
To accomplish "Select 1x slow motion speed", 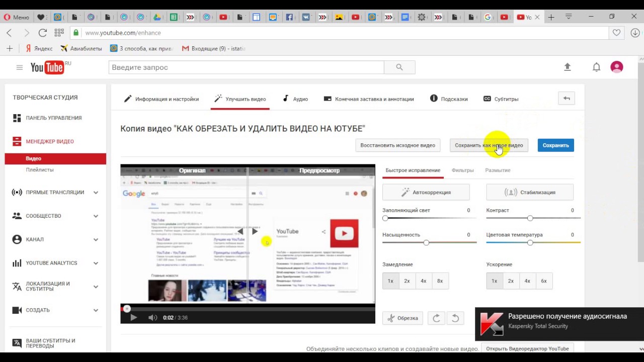I will coord(390,281).
